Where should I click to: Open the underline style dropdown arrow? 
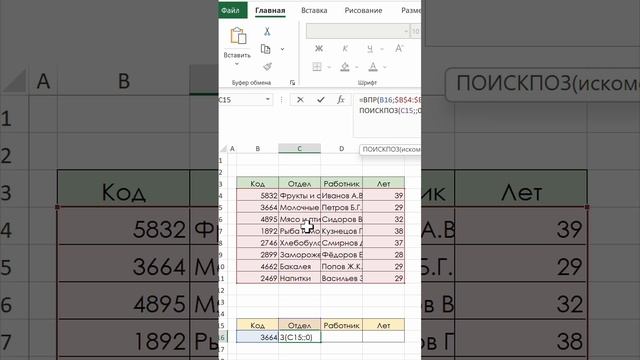click(382, 49)
